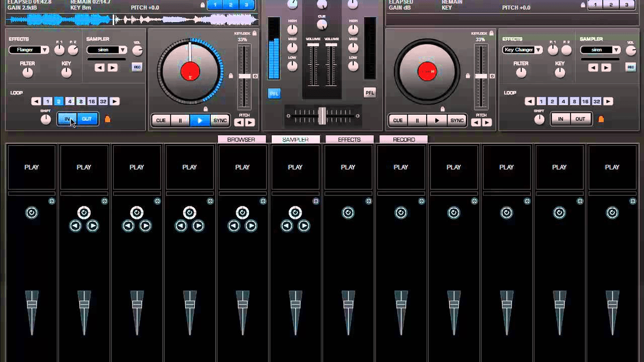The height and width of the screenshot is (362, 644).
Task: Nudge left deck pitch down arrow
Action: click(239, 122)
